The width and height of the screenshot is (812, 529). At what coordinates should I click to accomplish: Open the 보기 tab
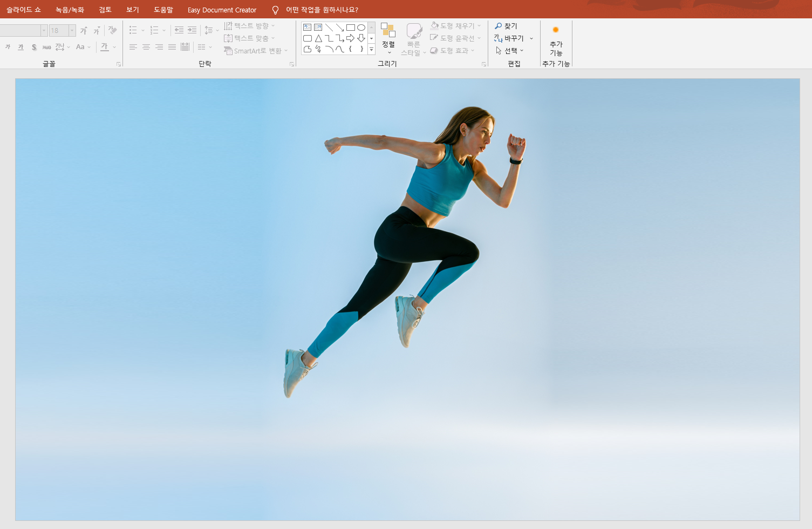(x=133, y=10)
